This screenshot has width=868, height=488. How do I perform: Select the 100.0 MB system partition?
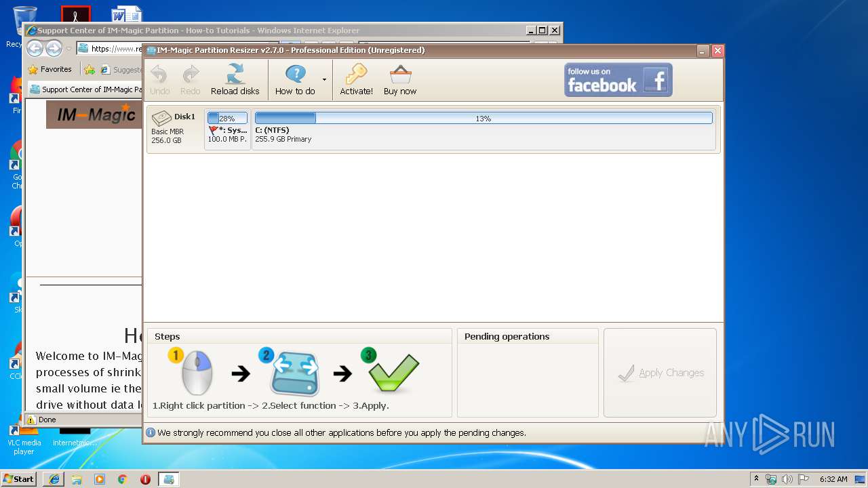[227, 129]
